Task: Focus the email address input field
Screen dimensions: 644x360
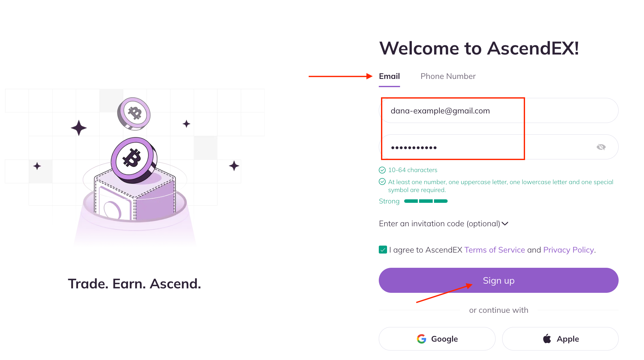Action: 498,111
